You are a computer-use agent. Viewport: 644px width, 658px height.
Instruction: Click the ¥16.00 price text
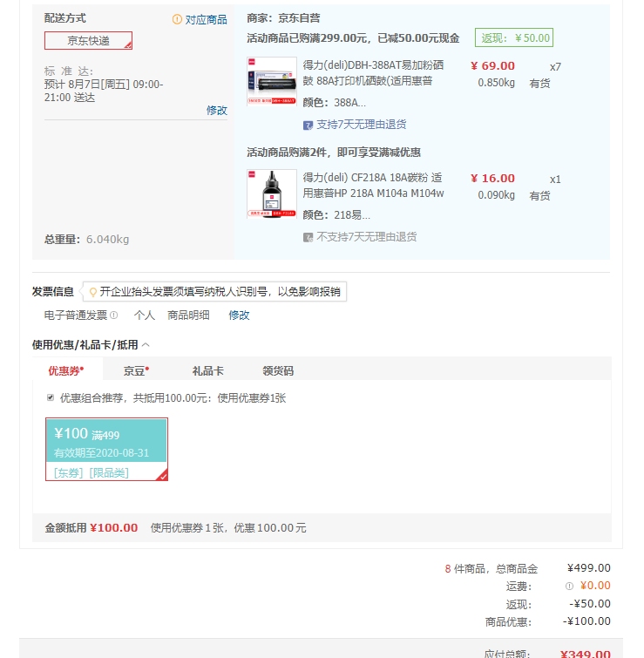[x=492, y=179]
